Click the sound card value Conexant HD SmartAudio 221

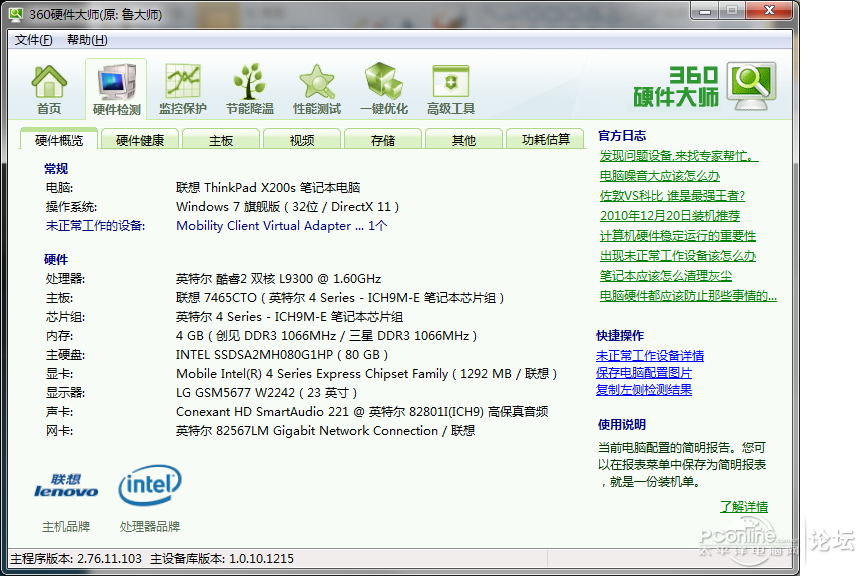click(x=362, y=412)
